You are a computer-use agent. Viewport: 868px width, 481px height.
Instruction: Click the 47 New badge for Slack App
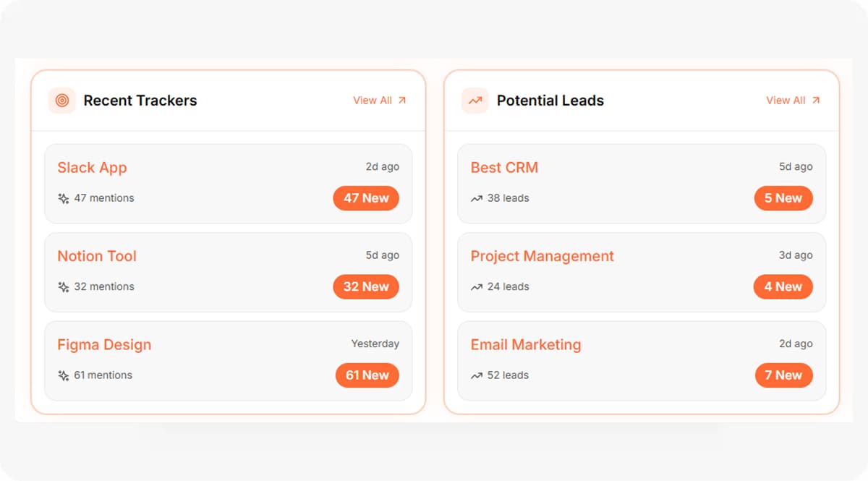coord(366,197)
